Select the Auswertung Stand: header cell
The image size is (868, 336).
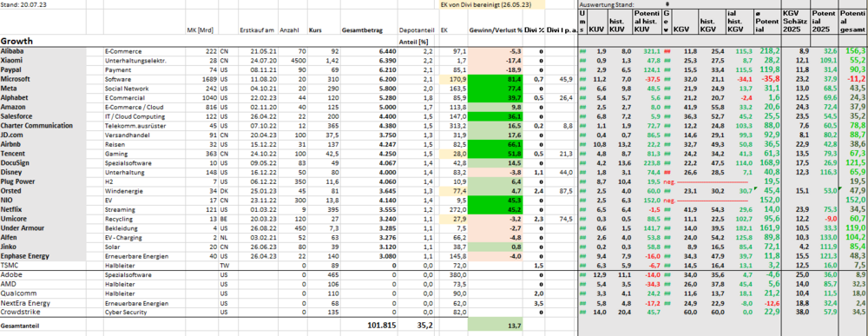pos(610,3)
